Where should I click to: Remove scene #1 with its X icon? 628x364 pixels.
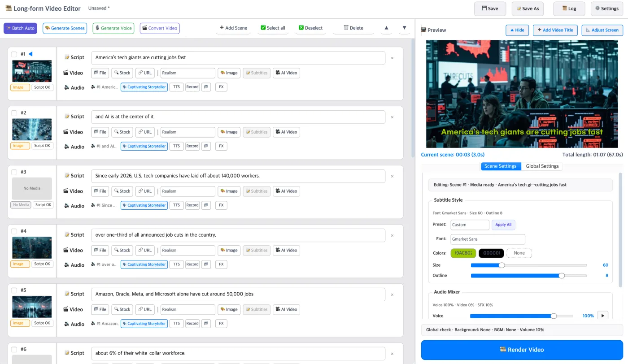(x=392, y=58)
